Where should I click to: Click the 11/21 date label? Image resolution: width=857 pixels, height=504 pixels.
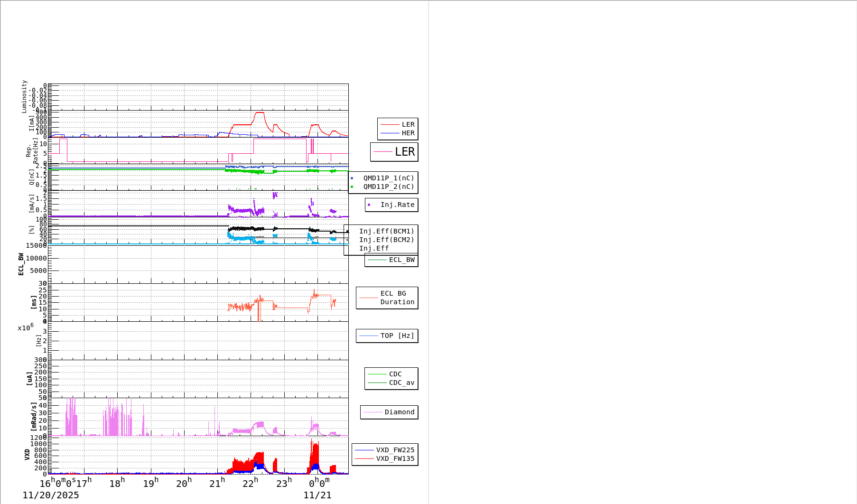pos(317,495)
